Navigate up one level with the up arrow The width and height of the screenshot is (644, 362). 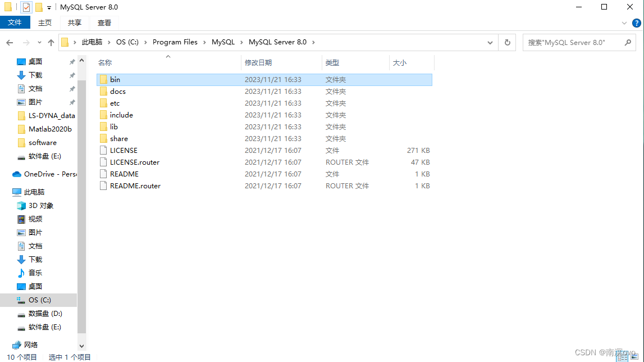[51, 42]
